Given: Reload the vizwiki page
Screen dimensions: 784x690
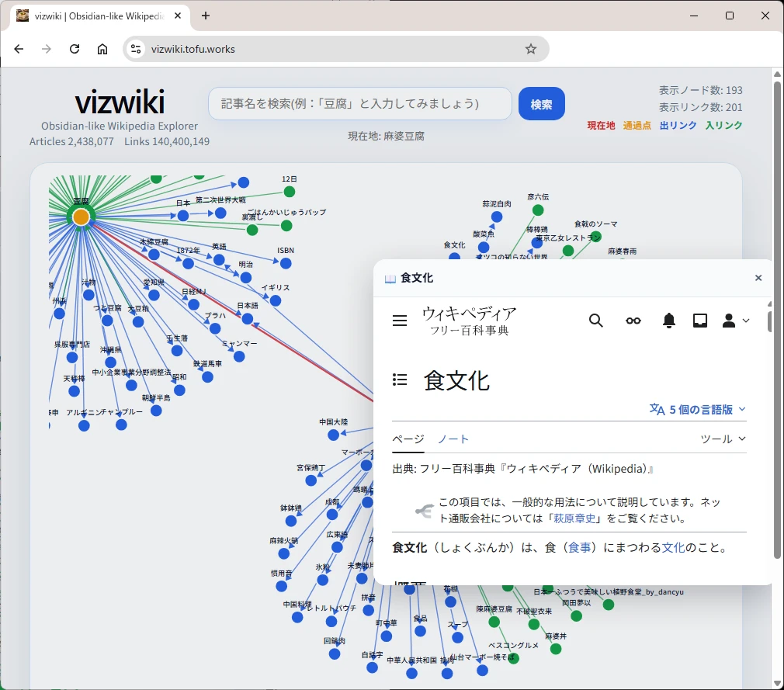Looking at the screenshot, I should [75, 49].
